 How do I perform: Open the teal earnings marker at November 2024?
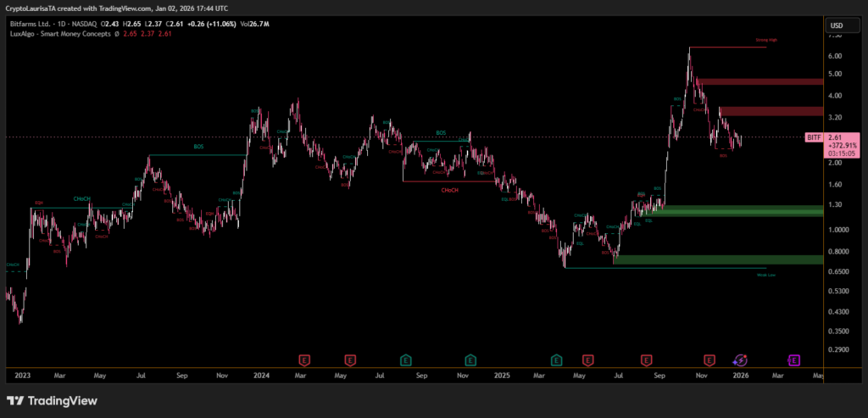470,359
